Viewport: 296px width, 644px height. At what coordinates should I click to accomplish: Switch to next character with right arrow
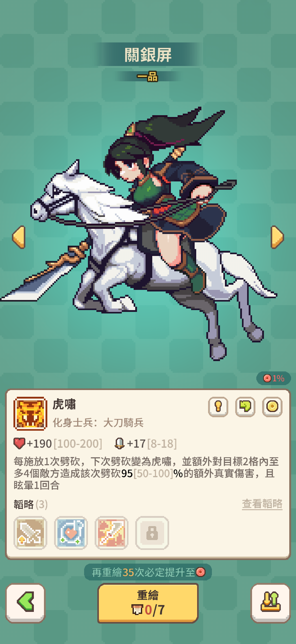277,237
